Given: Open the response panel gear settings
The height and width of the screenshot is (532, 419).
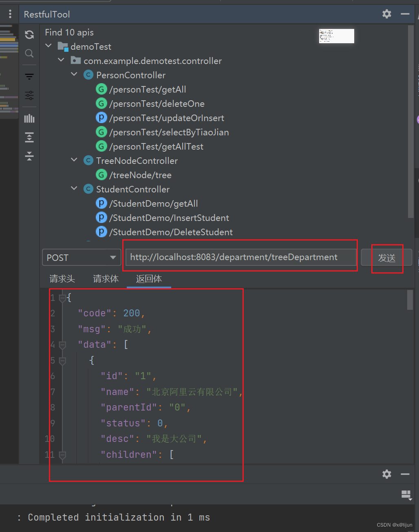Looking at the screenshot, I should [386, 474].
